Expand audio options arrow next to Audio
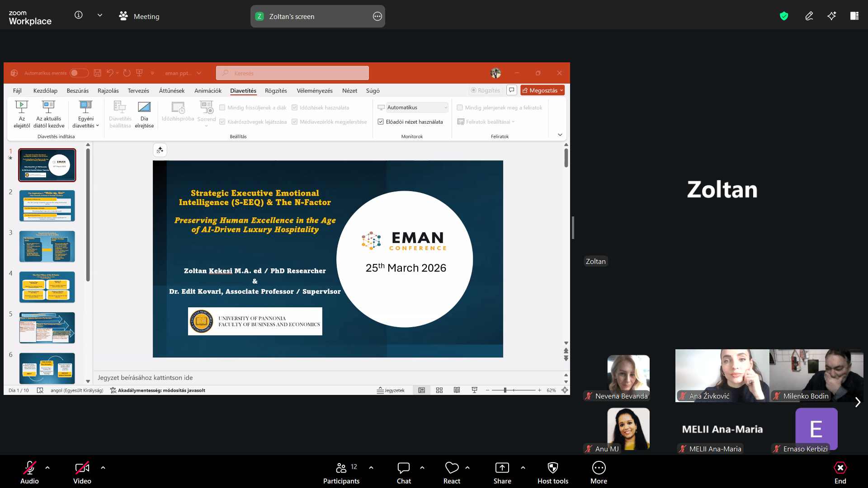868x488 pixels. [47, 468]
